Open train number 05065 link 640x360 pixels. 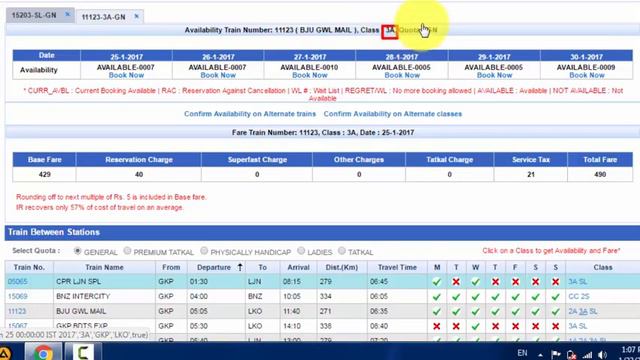click(x=18, y=282)
